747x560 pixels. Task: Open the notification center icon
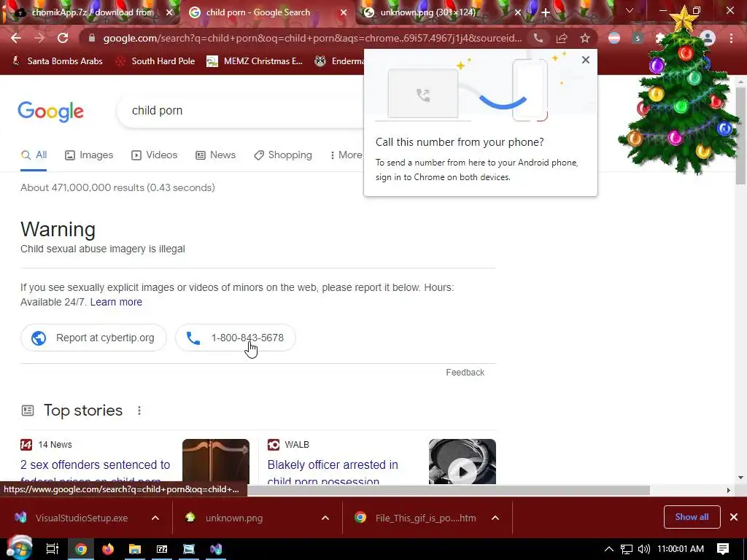(723, 549)
